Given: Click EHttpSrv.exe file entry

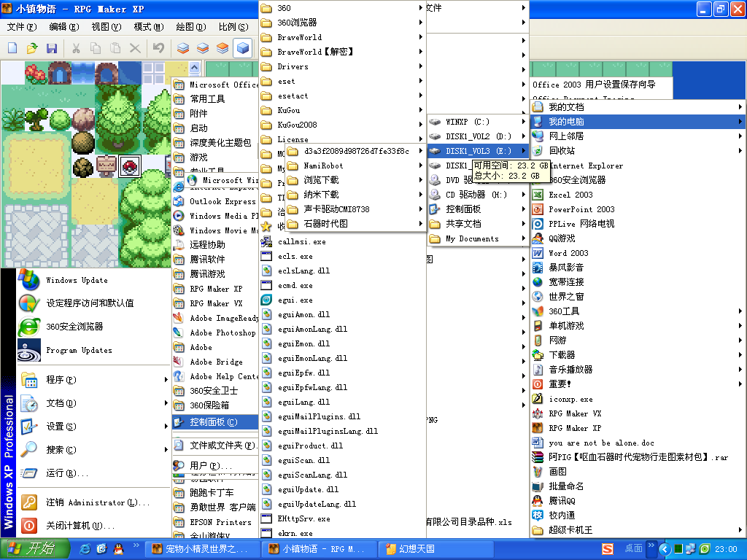Looking at the screenshot, I should pos(342,518).
